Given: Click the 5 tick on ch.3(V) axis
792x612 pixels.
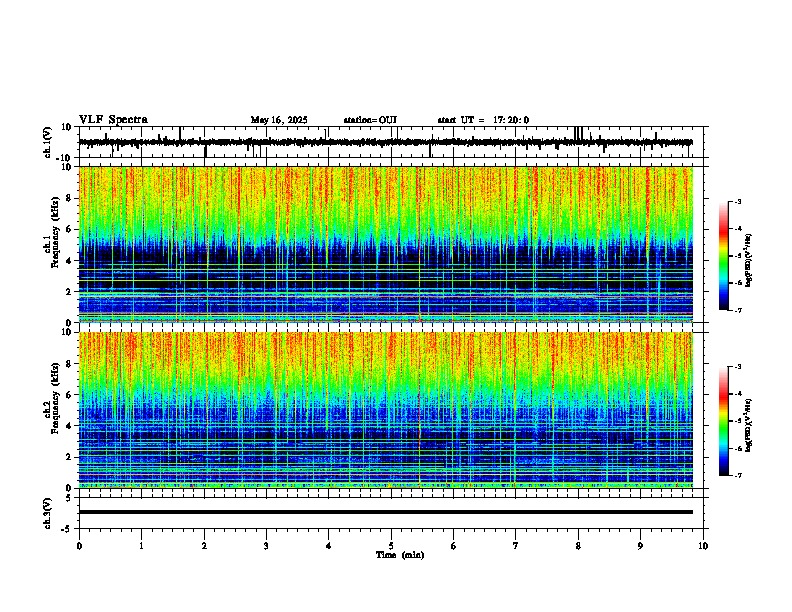Looking at the screenshot, I should coord(70,498).
